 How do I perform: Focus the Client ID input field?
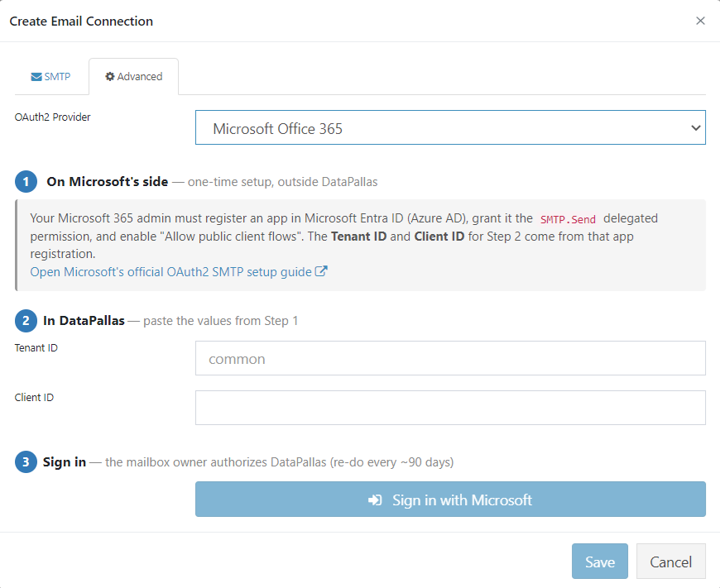click(450, 408)
